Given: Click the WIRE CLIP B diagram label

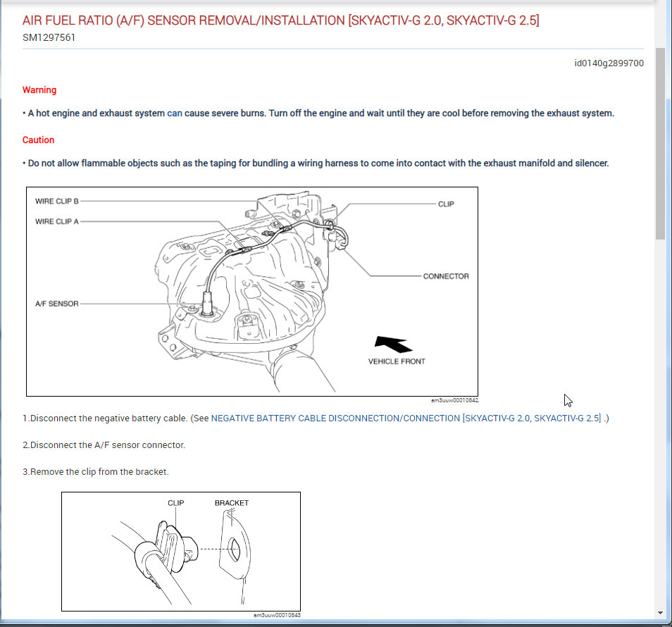Looking at the screenshot, I should (57, 201).
